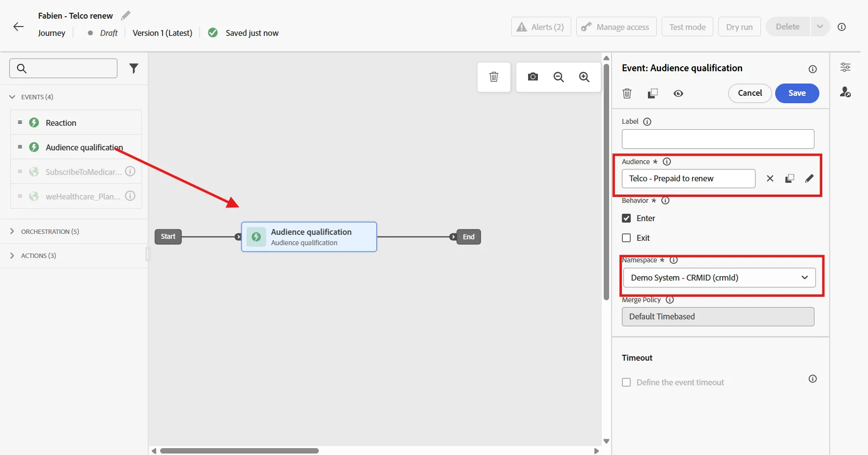Edit journey name with pencil icon
Image resolution: width=868 pixels, height=455 pixels.
point(126,15)
